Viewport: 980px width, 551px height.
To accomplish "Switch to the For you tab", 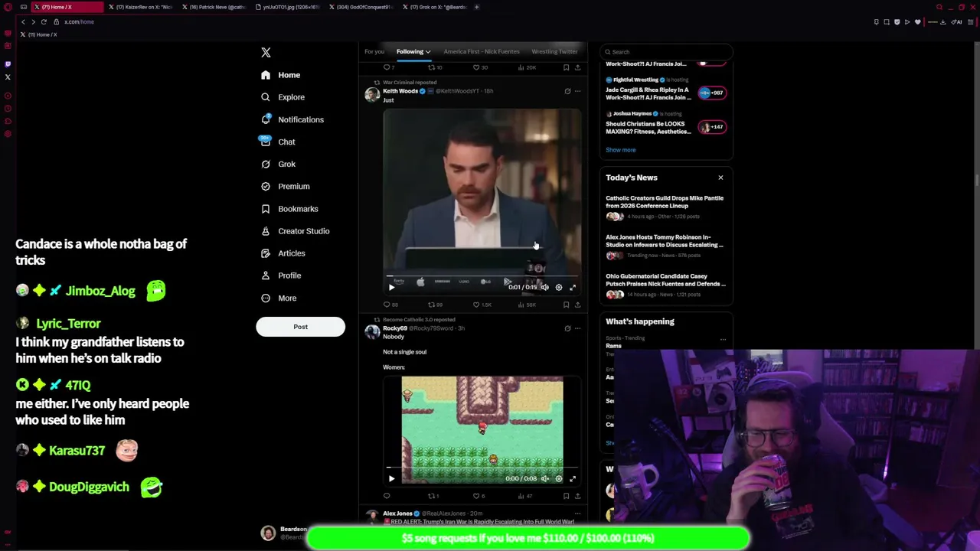I will [x=374, y=51].
